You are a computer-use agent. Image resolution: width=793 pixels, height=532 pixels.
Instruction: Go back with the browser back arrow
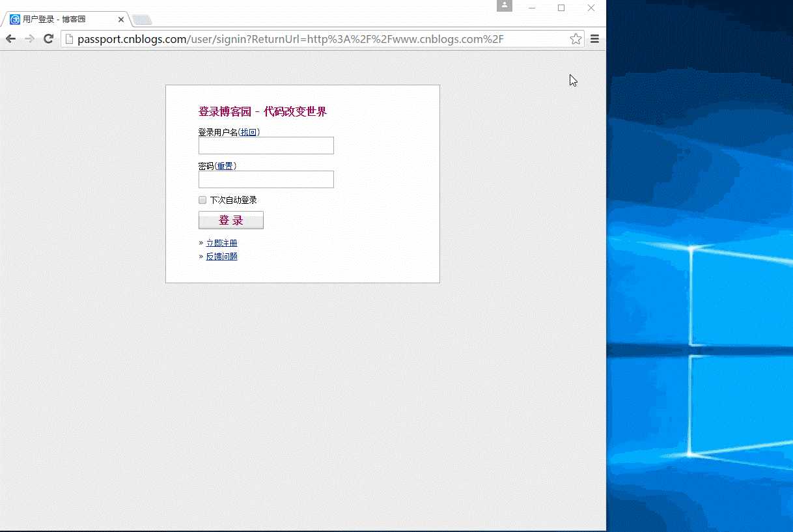pos(11,39)
